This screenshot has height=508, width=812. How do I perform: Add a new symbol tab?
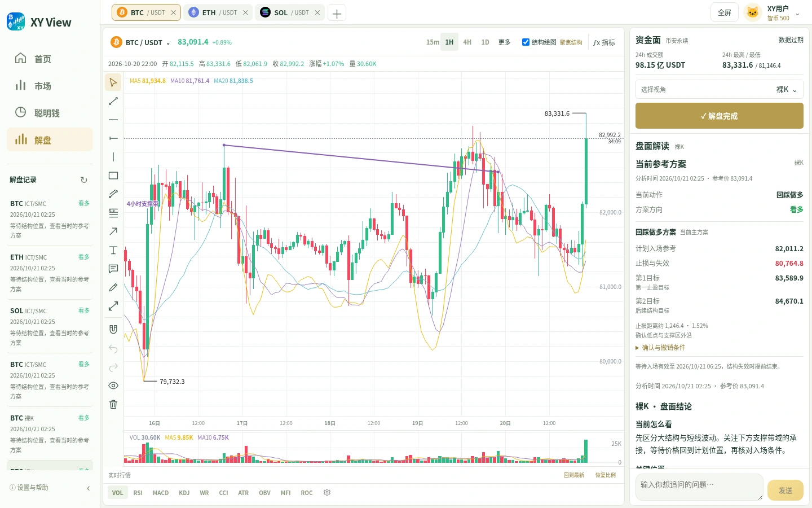coord(337,13)
